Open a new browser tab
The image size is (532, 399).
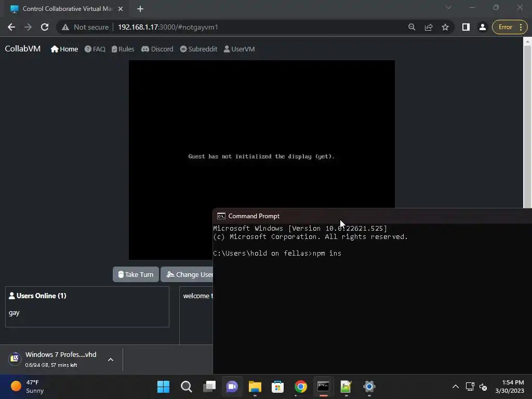click(x=140, y=9)
